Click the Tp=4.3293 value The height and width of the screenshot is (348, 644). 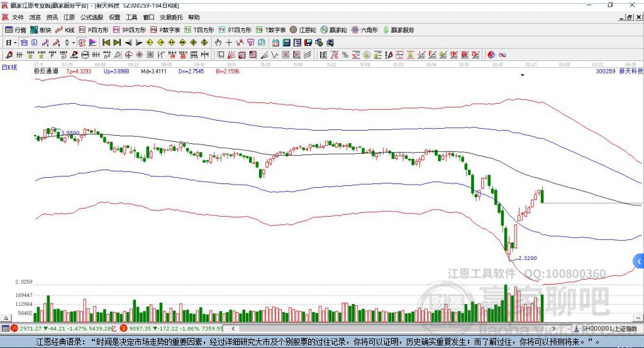(79, 71)
